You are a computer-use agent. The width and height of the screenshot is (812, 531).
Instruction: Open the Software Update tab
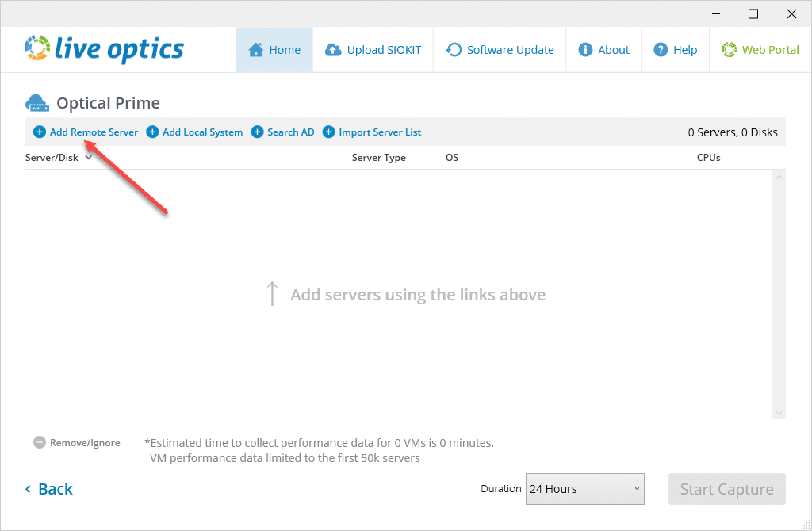[x=500, y=50]
